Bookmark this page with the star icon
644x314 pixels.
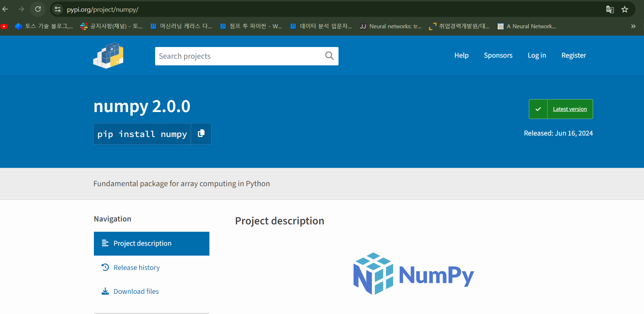625,10
